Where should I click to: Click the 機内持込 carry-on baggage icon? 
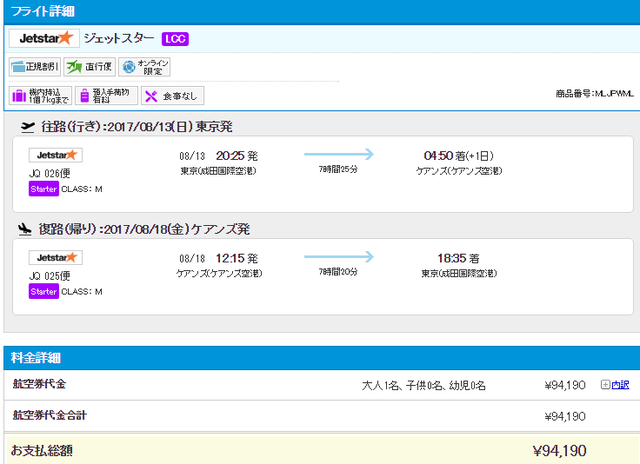40,95
